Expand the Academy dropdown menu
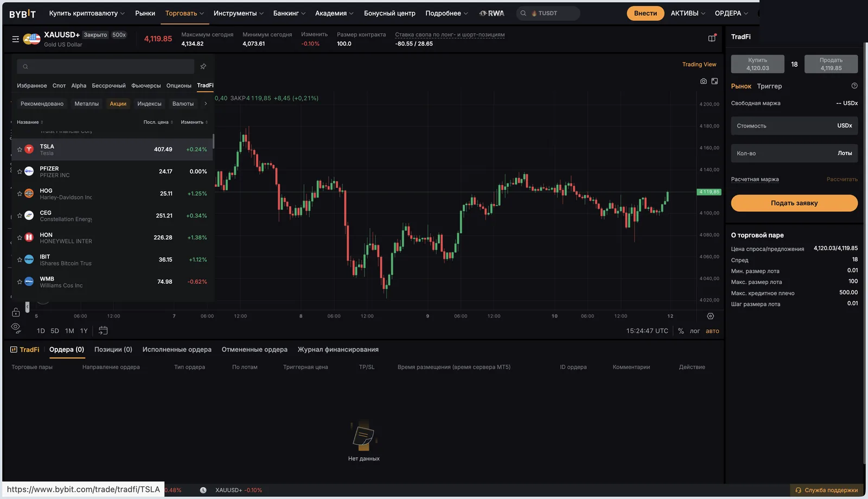This screenshot has width=868, height=499. click(x=334, y=14)
